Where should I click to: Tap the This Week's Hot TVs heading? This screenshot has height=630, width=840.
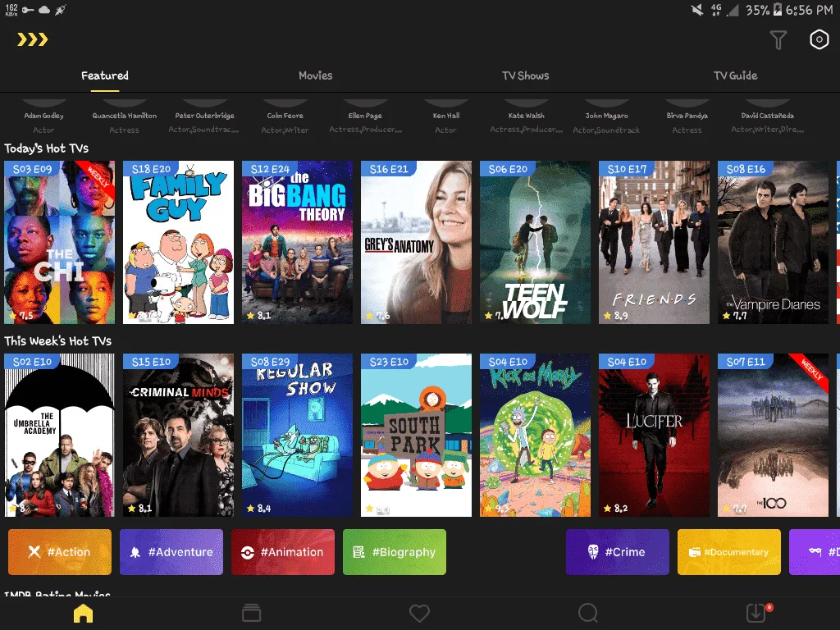click(x=58, y=341)
